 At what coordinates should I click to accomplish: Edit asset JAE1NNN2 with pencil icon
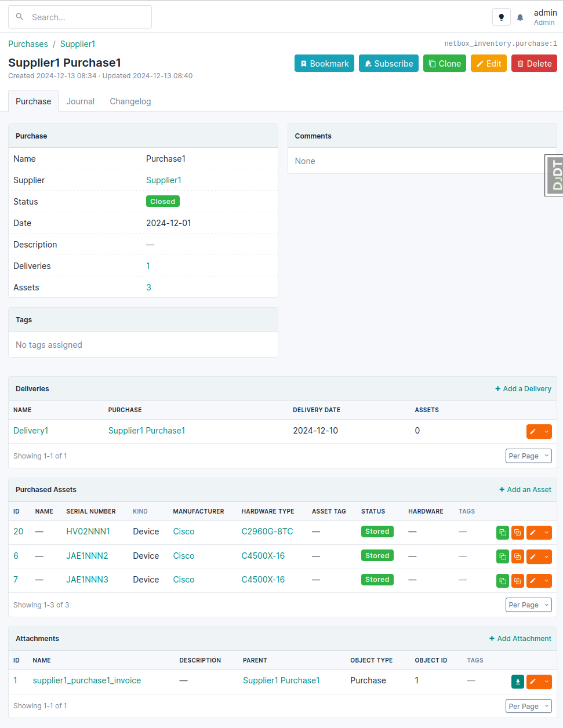tap(533, 556)
